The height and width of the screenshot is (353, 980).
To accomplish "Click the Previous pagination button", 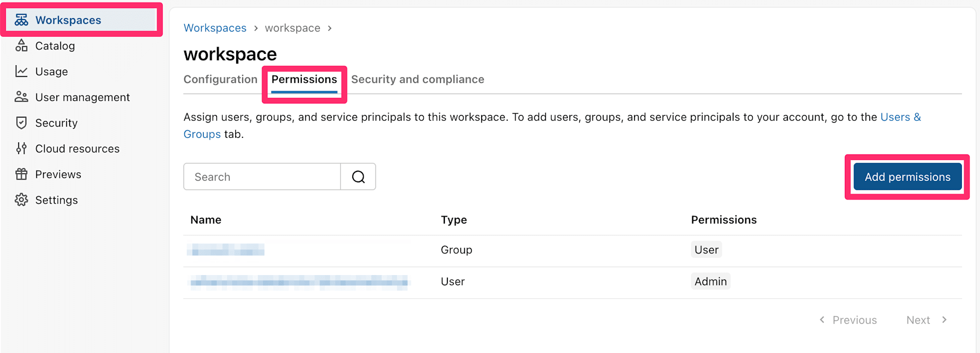I will (848, 320).
